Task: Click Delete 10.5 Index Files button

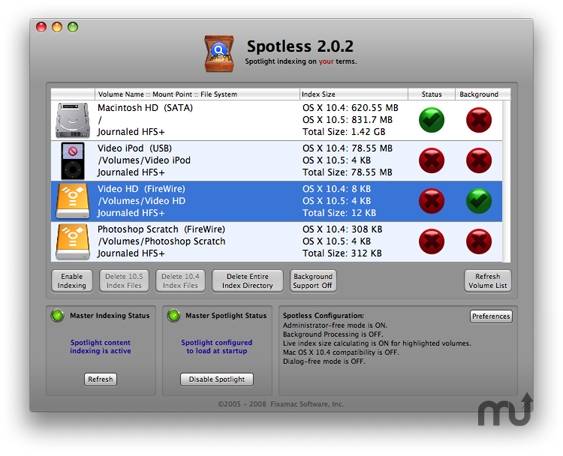Action: (124, 281)
